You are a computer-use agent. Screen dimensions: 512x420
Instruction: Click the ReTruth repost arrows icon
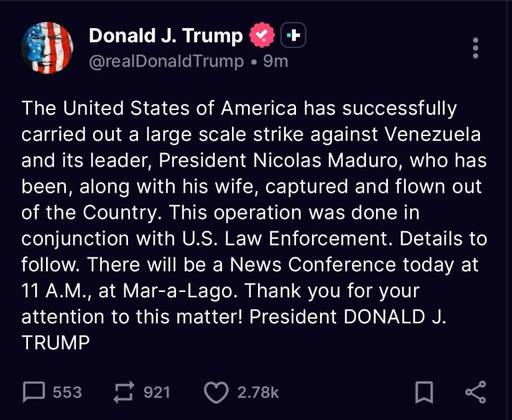(x=124, y=392)
